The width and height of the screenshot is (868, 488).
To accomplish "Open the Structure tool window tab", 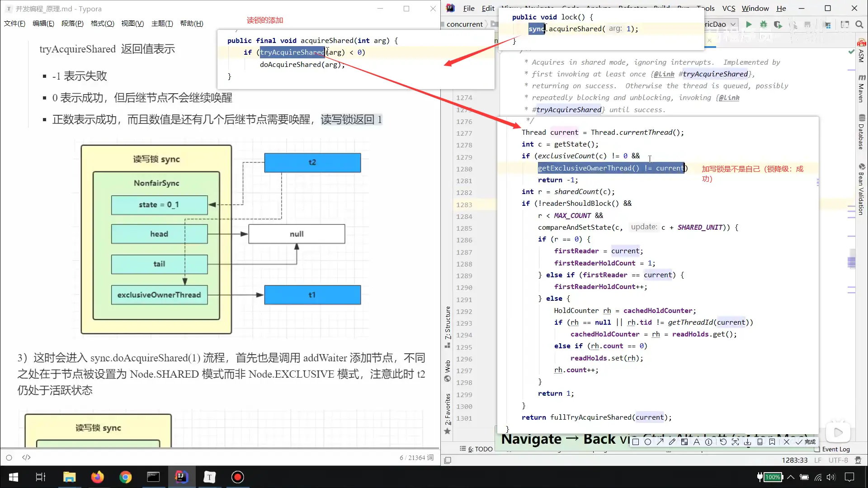I will 448,327.
